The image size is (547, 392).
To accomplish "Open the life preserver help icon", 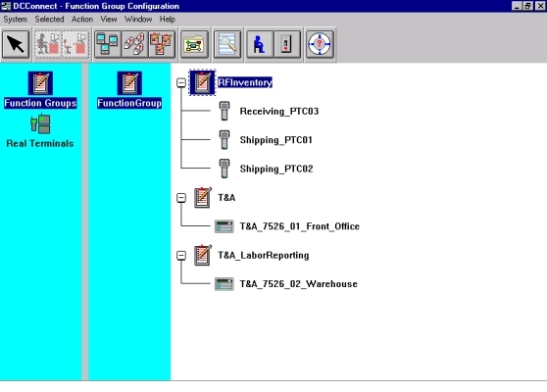I will [x=320, y=44].
